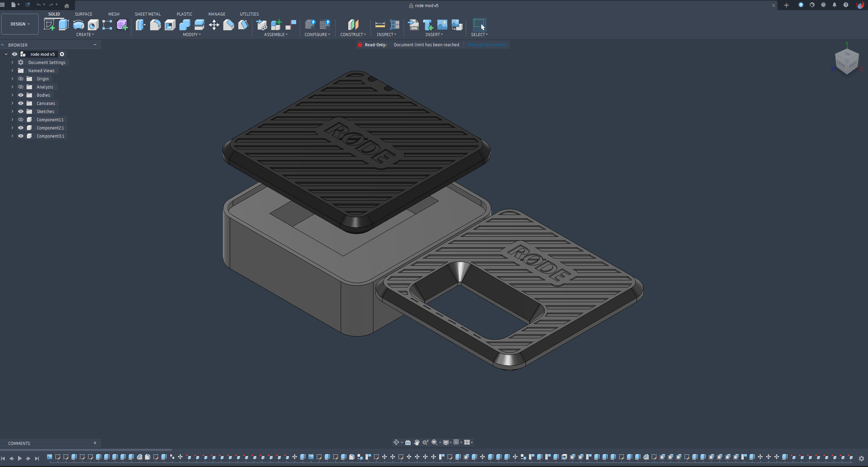
Task: Toggle visibility of Origin folder
Action: pyautogui.click(x=21, y=79)
